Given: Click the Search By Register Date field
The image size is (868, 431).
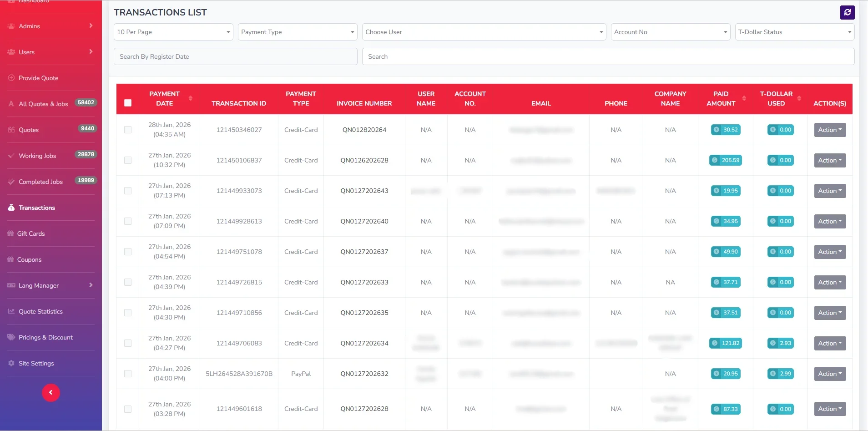Looking at the screenshot, I should tap(235, 56).
